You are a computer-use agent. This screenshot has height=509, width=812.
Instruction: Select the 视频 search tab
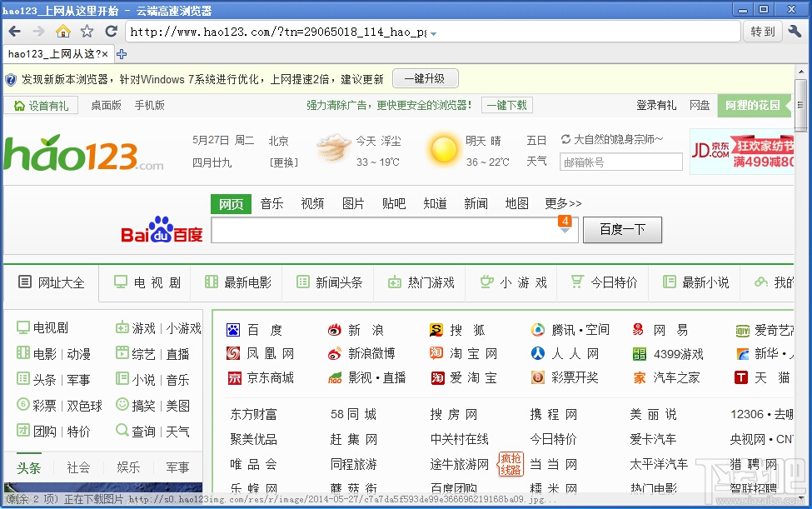pos(312,203)
